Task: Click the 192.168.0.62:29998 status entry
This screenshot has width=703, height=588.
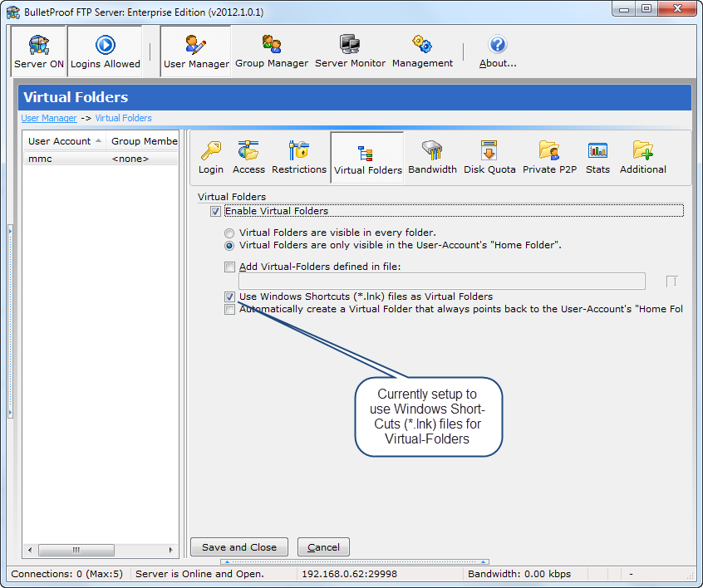Action: coord(349,574)
